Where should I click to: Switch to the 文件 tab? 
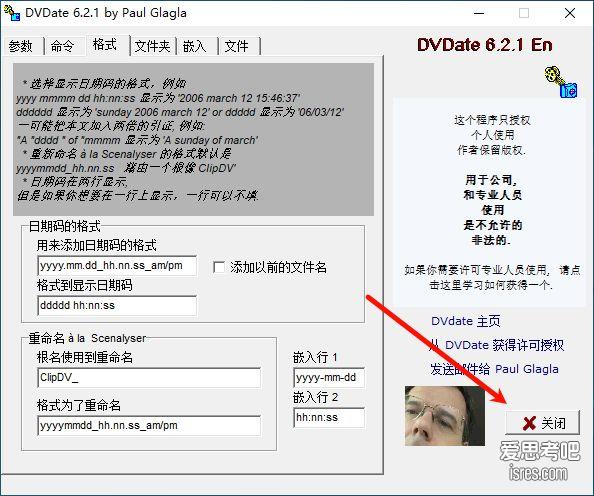click(237, 46)
